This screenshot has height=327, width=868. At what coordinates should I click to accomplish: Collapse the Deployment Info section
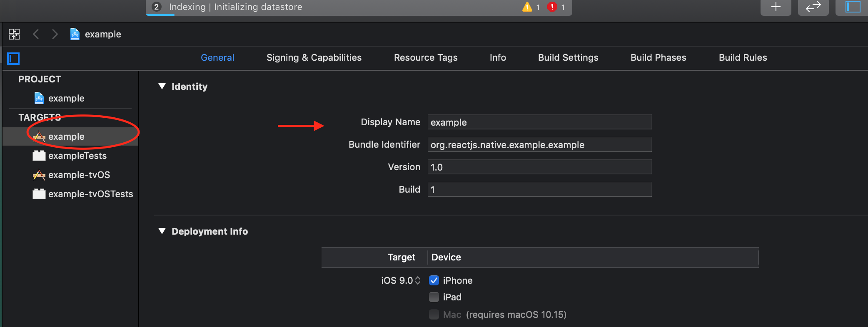pyautogui.click(x=162, y=231)
